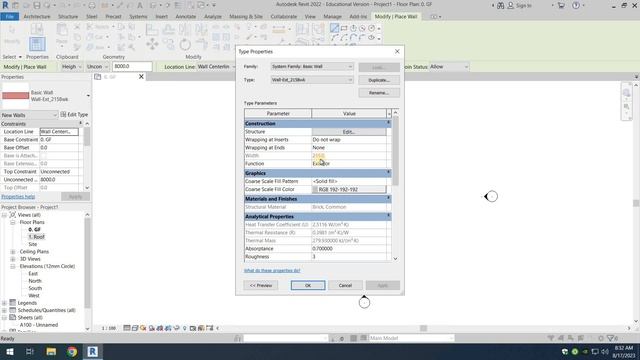The height and width of the screenshot is (360, 640).
Task: Select the Circle draw tool
Action: click(371, 28)
